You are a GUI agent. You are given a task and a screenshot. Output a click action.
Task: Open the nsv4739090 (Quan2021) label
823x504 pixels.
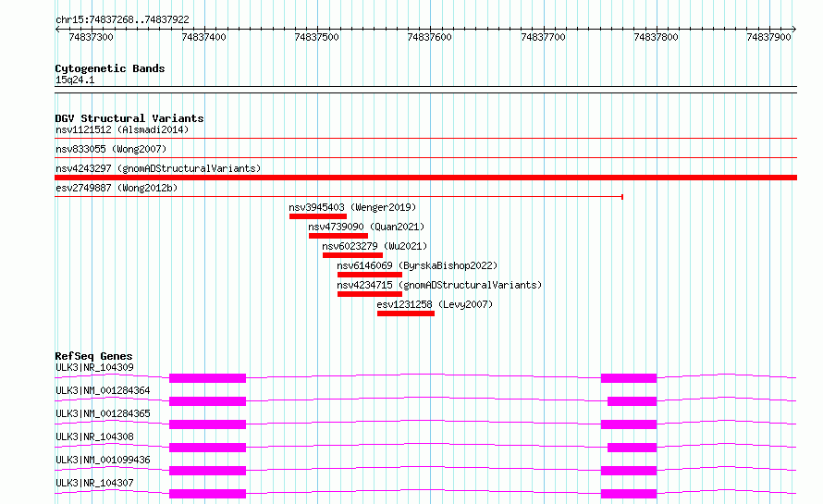pyautogui.click(x=366, y=227)
